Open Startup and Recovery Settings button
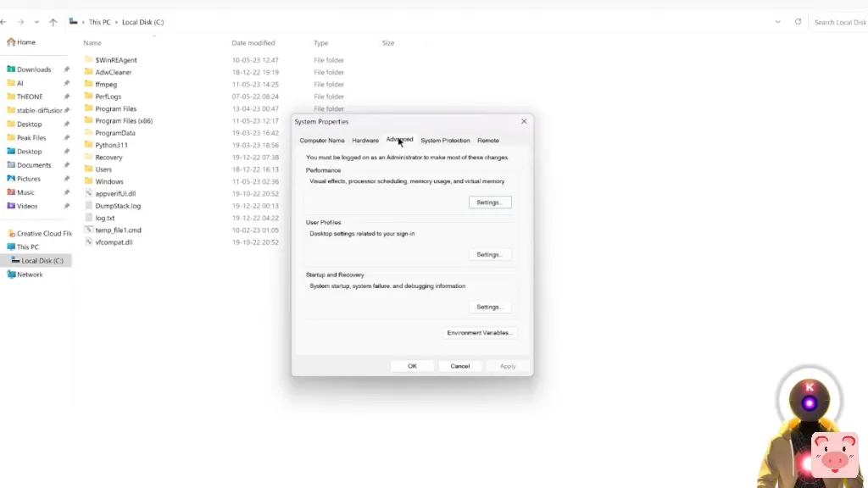The image size is (868, 488). [490, 307]
